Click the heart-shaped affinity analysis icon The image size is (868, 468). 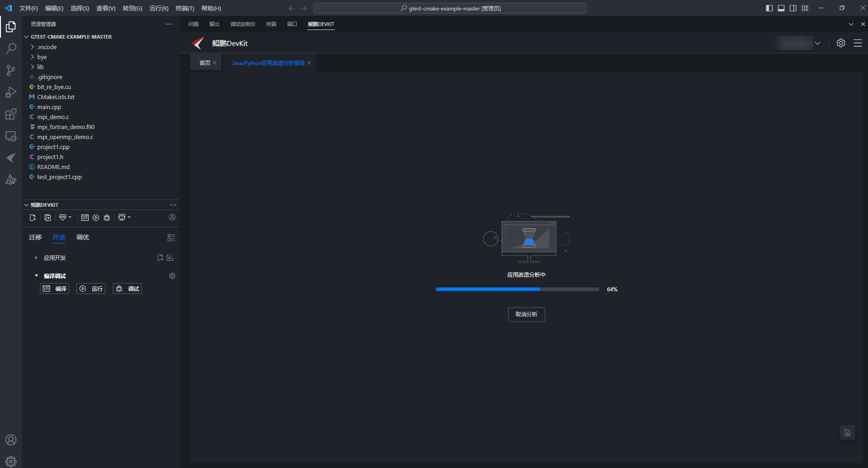pos(63,217)
